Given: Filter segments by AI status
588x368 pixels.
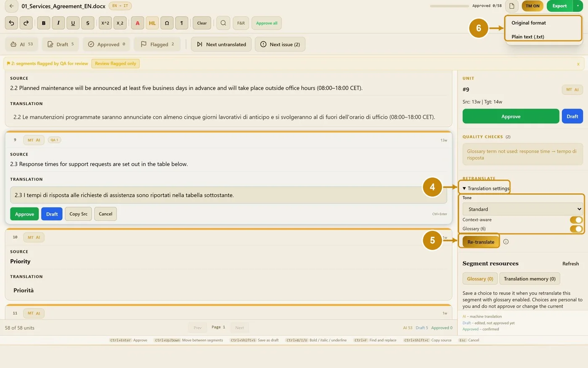Looking at the screenshot, I should pos(22,44).
